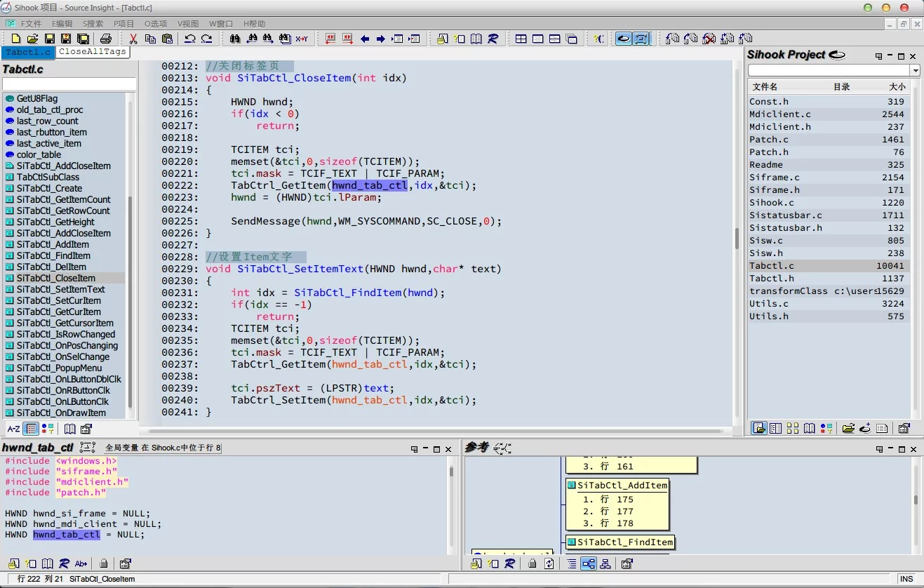924x588 pixels.
Task: Click the Undo arrow icon
Action: point(190,39)
